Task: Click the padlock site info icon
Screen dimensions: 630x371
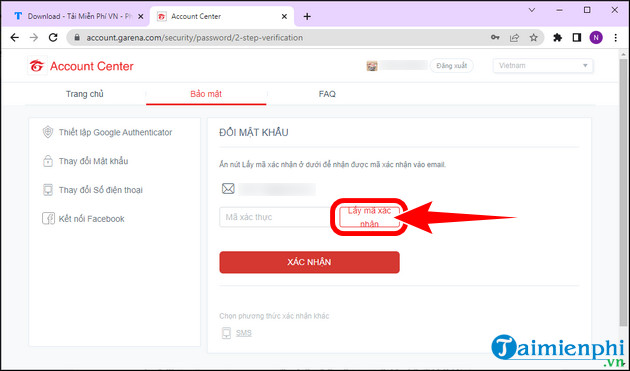Action: tap(77, 38)
